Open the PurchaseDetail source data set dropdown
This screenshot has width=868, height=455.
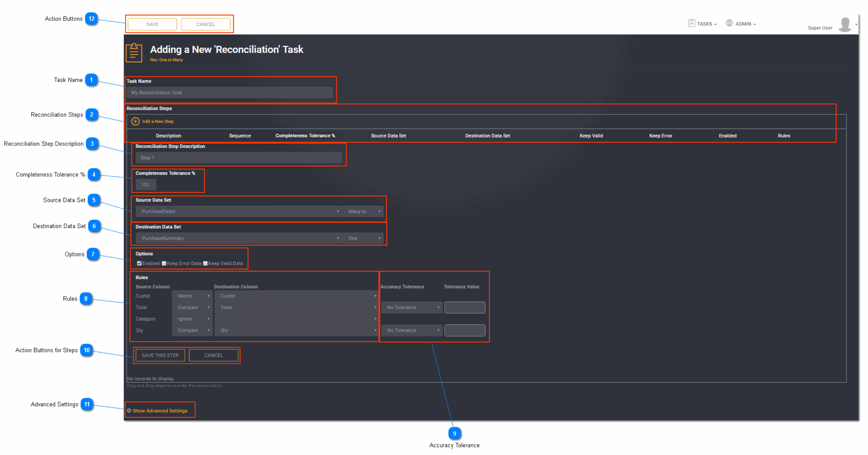tap(238, 212)
